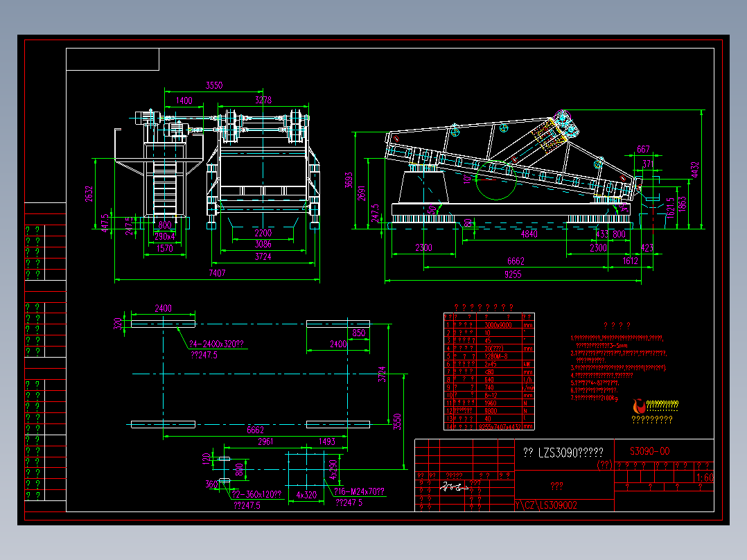This screenshot has height=560, width=747.
Task: Select the handwritten signature in the title block
Action: coord(453,487)
